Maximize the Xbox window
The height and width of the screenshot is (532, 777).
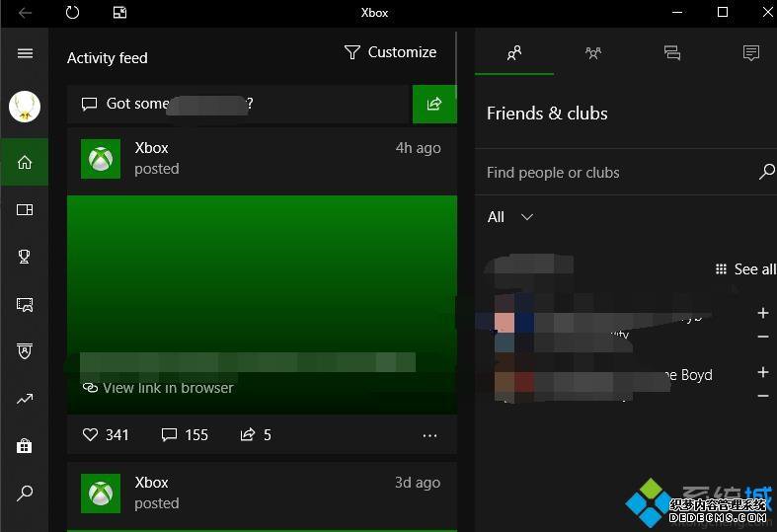pos(723,13)
